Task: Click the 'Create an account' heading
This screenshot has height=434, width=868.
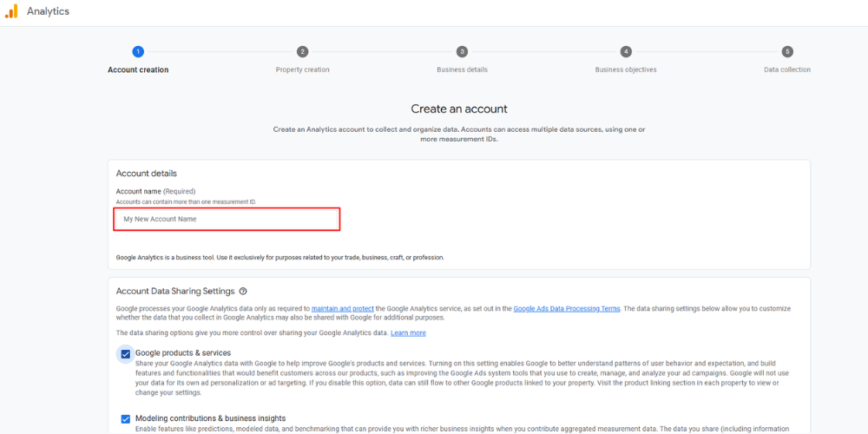Action: 459,108
